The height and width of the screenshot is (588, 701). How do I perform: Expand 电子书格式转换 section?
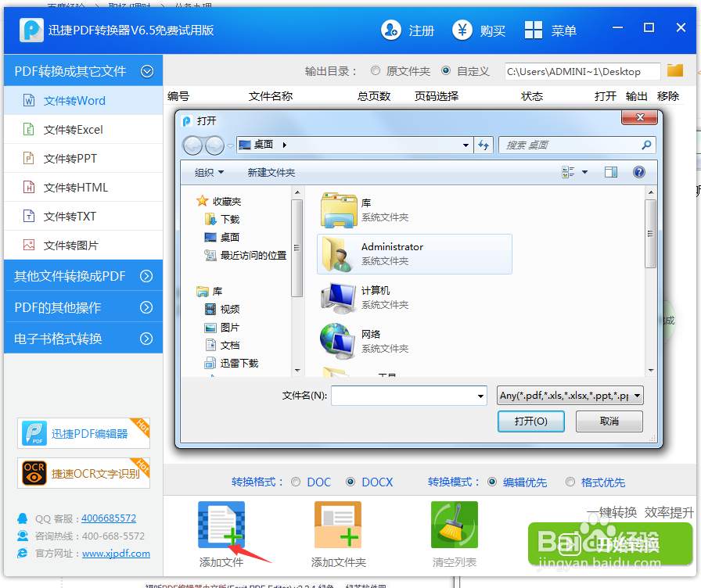[x=146, y=339]
